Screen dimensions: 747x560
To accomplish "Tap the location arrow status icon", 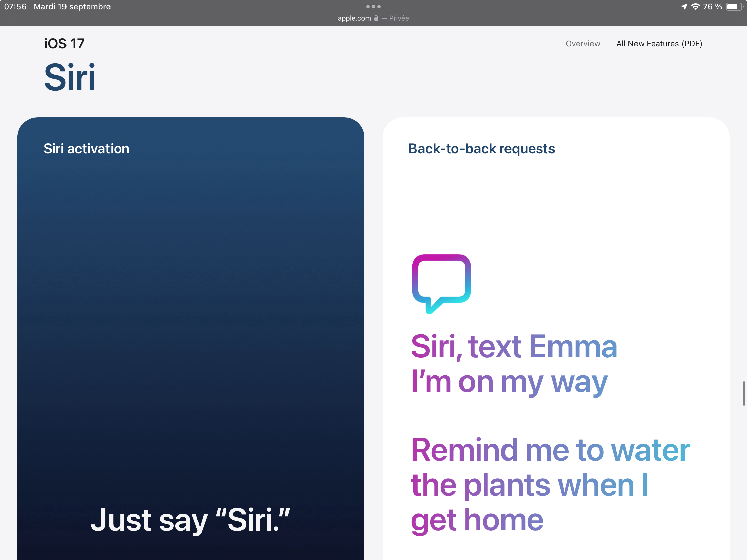I will point(684,7).
